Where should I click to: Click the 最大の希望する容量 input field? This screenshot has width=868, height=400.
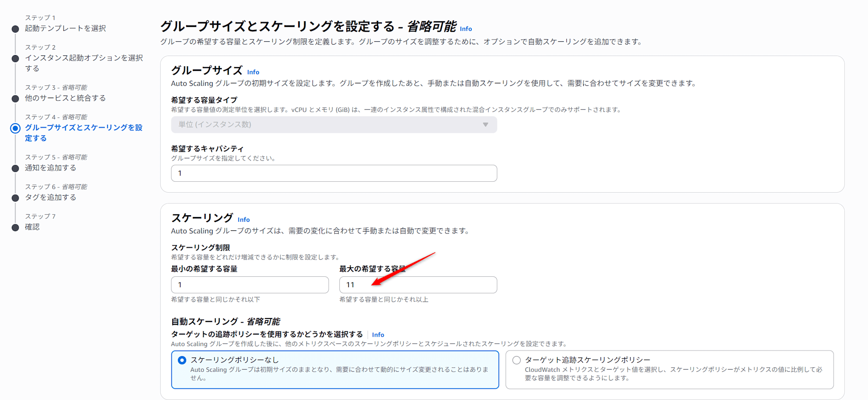click(418, 285)
